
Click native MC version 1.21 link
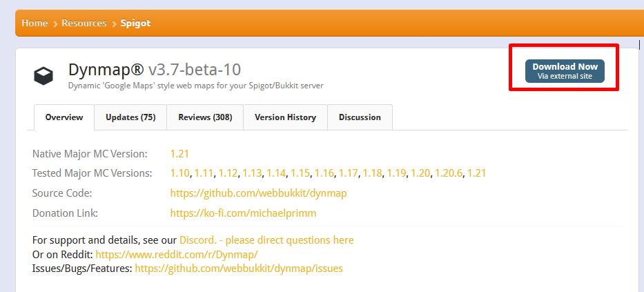pos(179,153)
